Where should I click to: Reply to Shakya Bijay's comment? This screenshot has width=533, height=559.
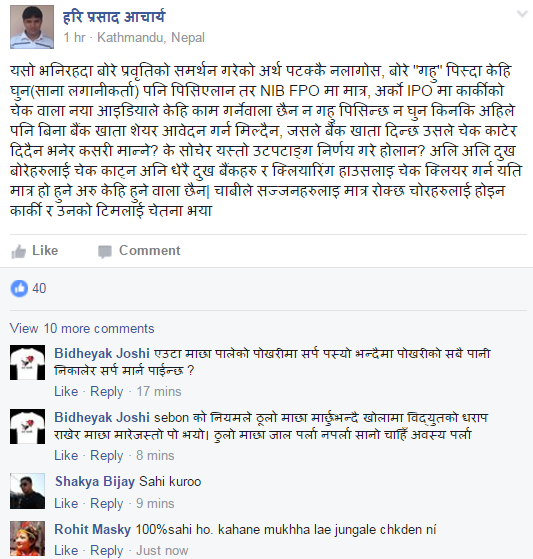(107, 503)
